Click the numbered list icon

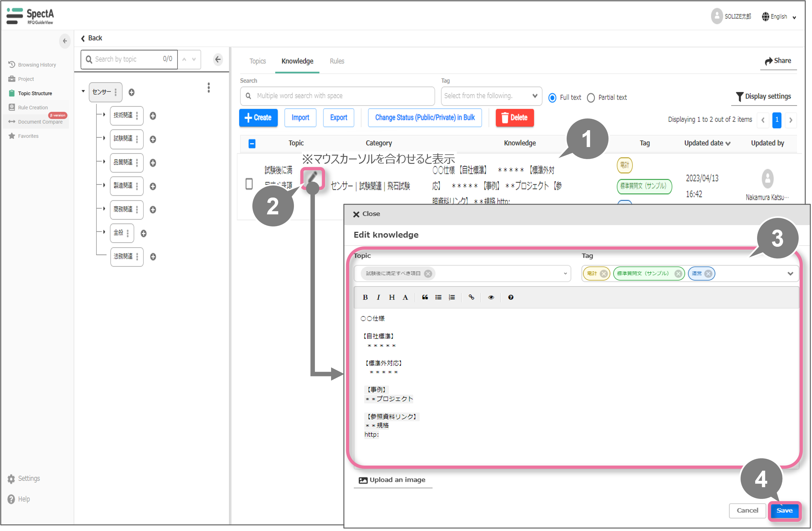click(452, 297)
